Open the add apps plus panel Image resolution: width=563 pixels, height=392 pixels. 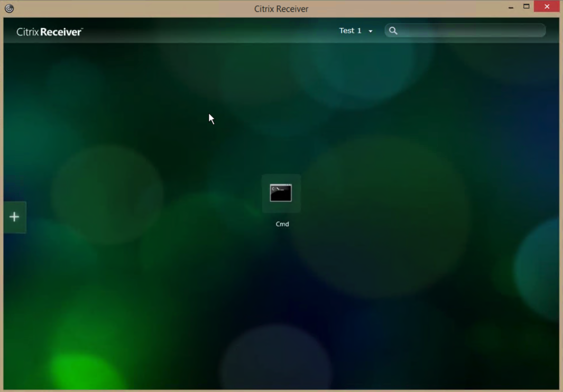[15, 217]
